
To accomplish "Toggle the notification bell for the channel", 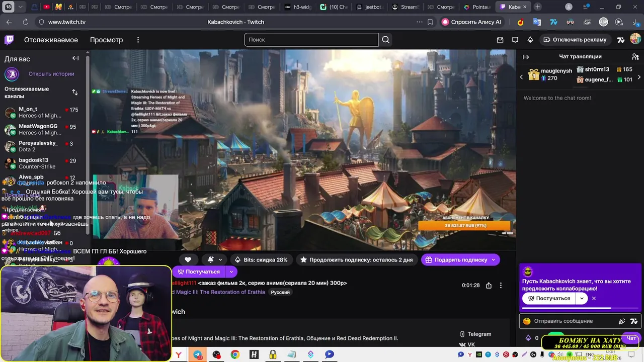I will coord(210,259).
